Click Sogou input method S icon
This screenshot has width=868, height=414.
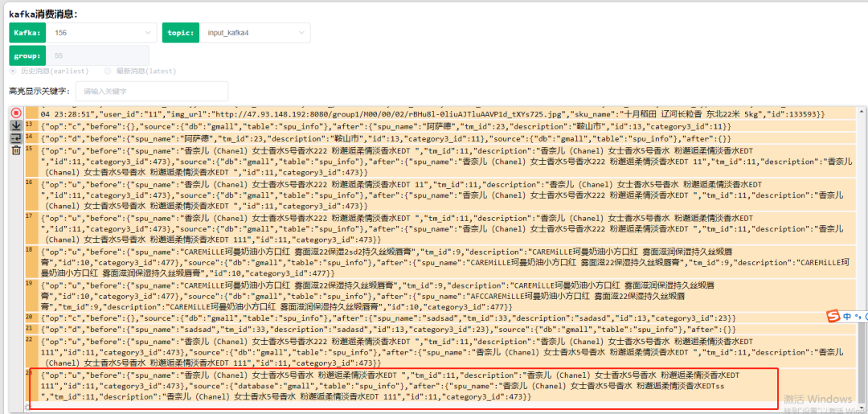(833, 316)
